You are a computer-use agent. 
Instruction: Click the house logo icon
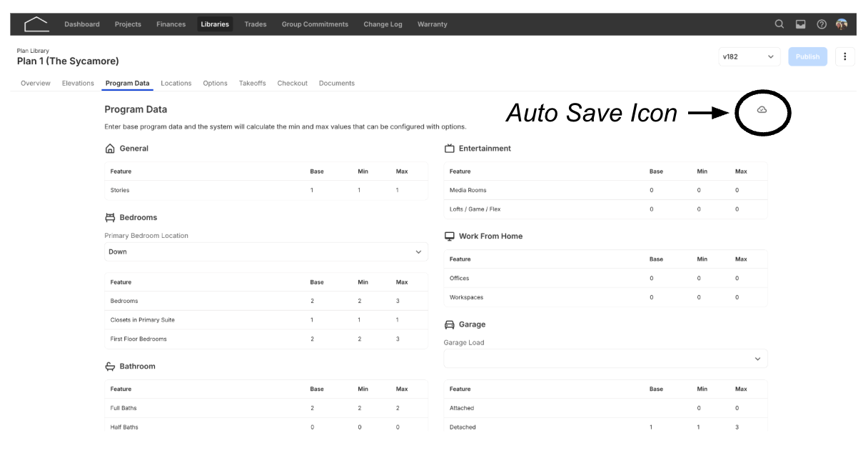coord(36,24)
